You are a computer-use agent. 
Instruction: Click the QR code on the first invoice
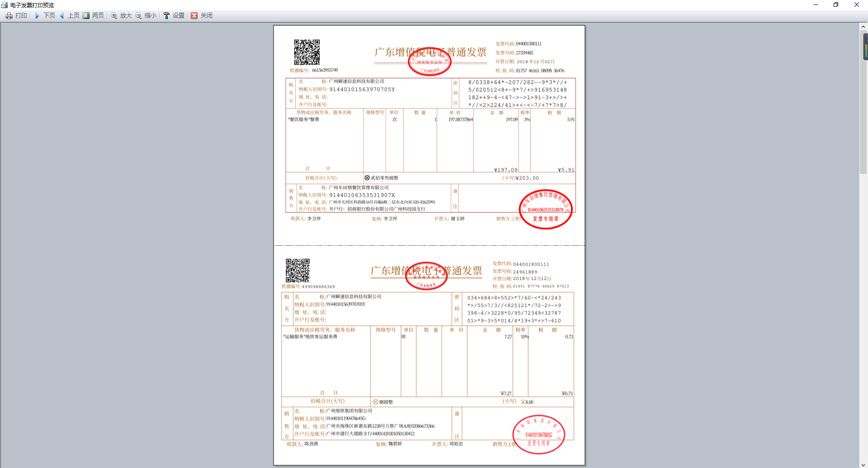pos(307,53)
